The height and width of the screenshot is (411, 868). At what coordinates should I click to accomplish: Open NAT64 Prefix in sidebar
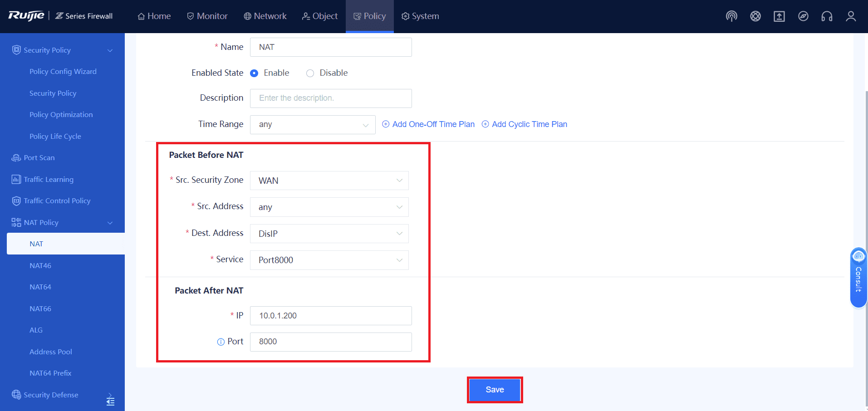tap(50, 373)
